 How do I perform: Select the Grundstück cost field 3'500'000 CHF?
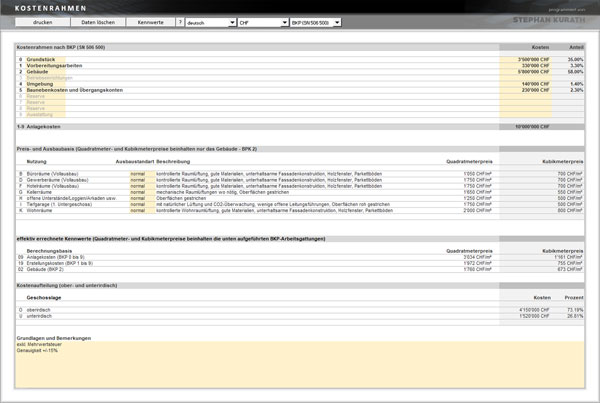525,59
